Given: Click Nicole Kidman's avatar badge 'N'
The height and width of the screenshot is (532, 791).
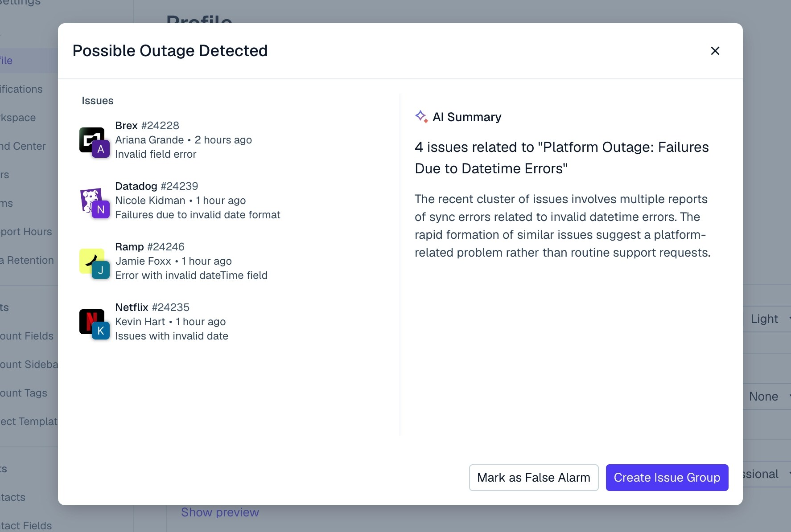Looking at the screenshot, I should coord(101,210).
